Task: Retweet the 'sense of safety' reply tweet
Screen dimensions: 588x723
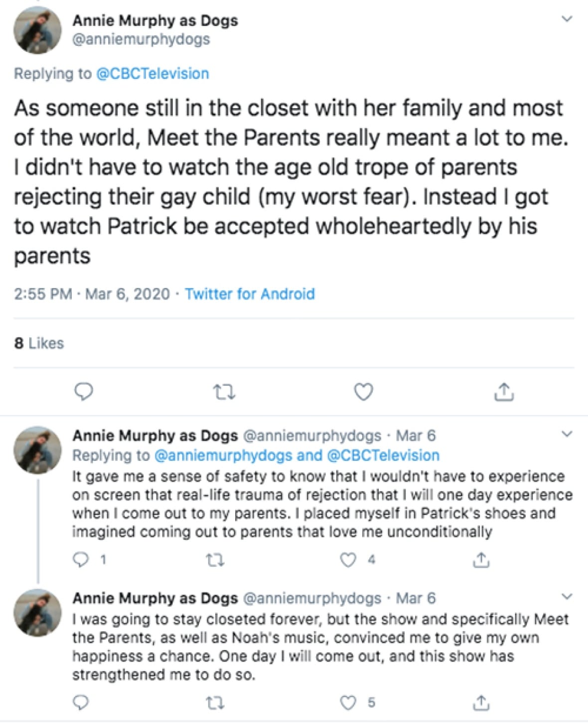Action: click(215, 561)
